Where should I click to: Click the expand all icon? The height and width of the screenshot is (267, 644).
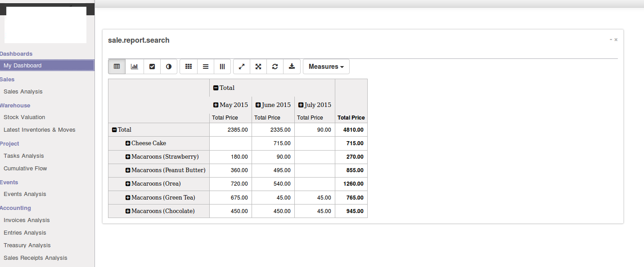[x=258, y=67]
